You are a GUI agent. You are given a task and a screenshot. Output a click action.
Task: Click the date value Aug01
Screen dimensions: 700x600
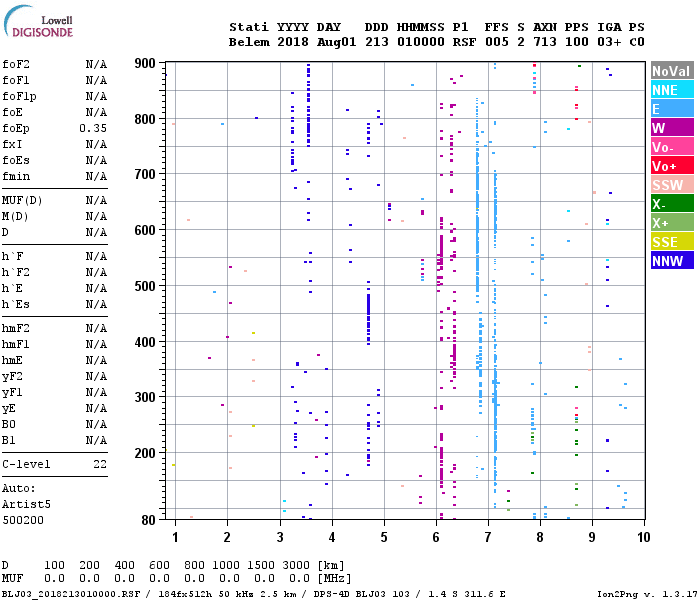coord(337,42)
